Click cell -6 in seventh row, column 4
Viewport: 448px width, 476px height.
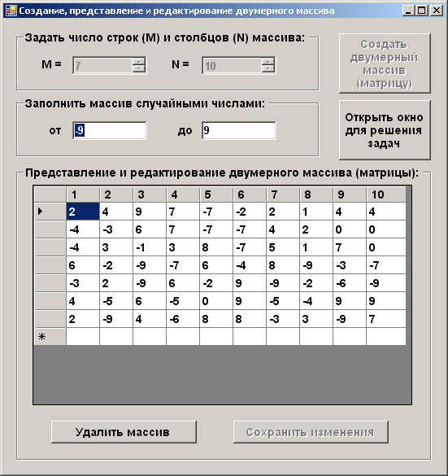[183, 319]
